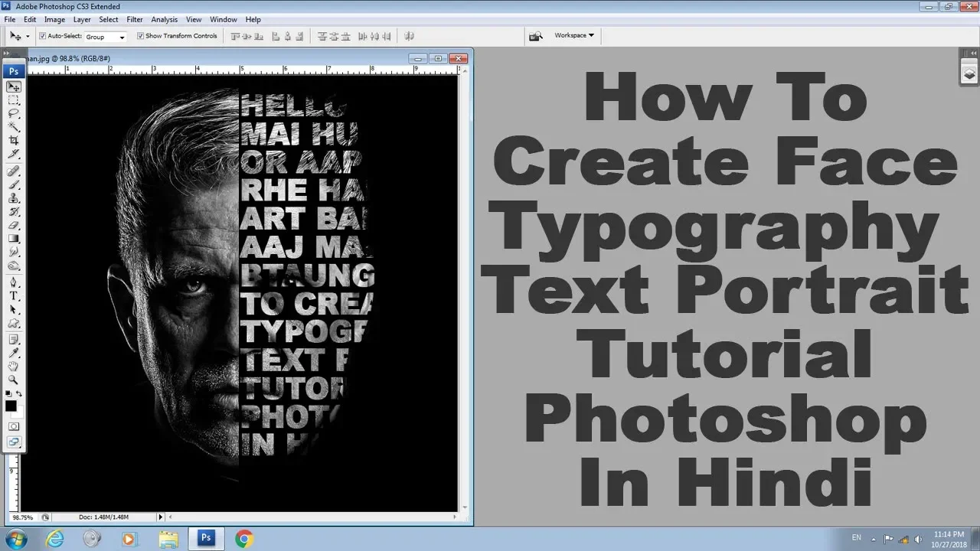Select the History Brush tool

(14, 212)
